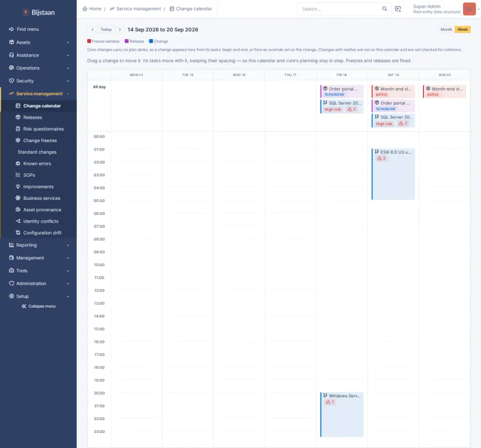The height and width of the screenshot is (448, 481).
Task: Open the user profile dropdown arrow
Action: [x=478, y=9]
